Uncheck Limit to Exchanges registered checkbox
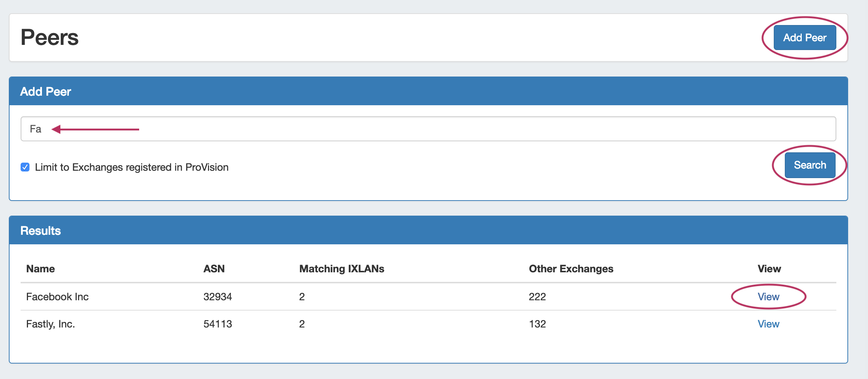Image resolution: width=868 pixels, height=379 pixels. 25,167
